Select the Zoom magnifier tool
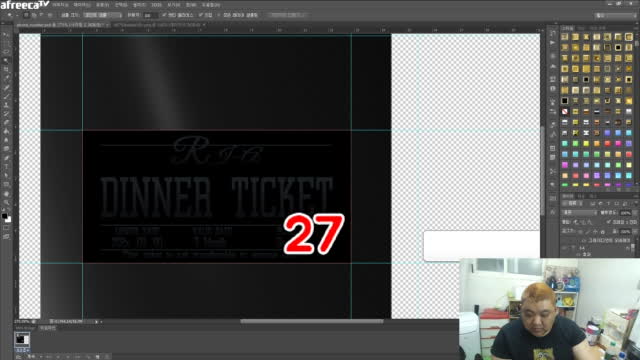 click(x=6, y=202)
